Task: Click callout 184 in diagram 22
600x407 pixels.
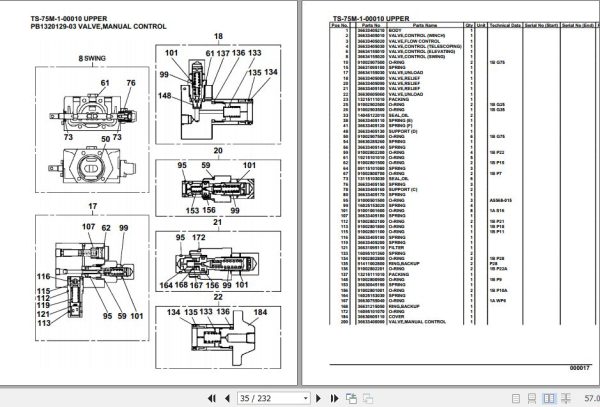Action: point(260,312)
